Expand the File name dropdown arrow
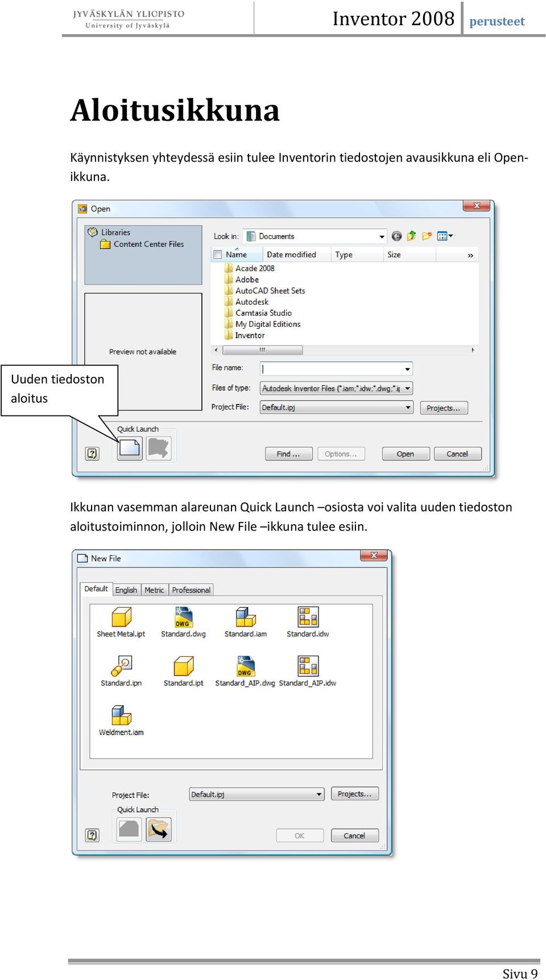 click(x=407, y=369)
